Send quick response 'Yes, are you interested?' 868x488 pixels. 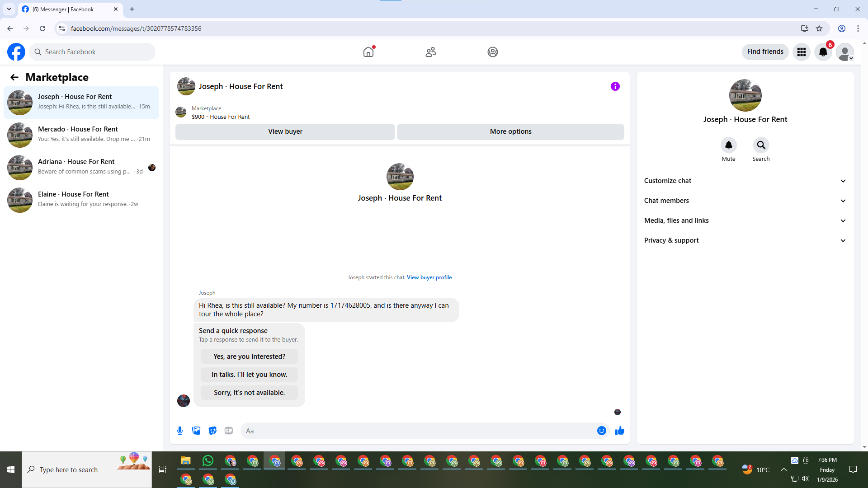[249, 357]
